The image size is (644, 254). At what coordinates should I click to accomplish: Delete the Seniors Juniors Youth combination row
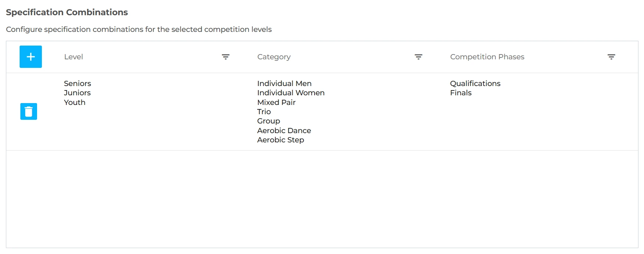pyautogui.click(x=29, y=112)
